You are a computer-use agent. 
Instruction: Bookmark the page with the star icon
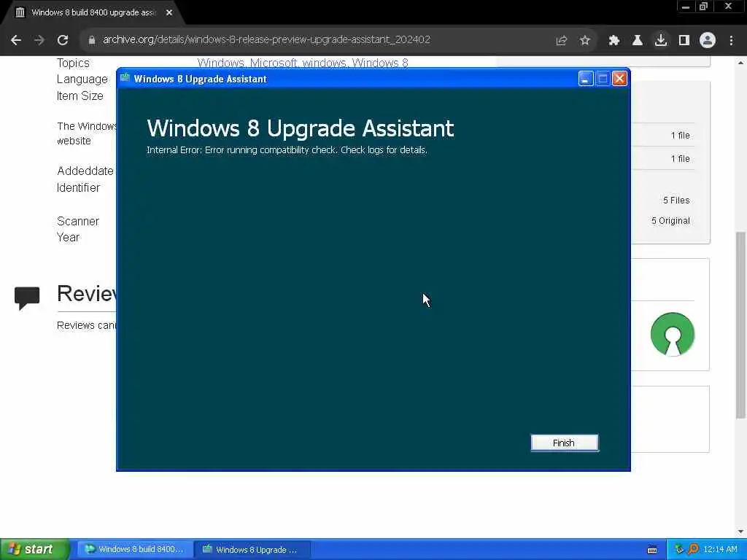585,41
